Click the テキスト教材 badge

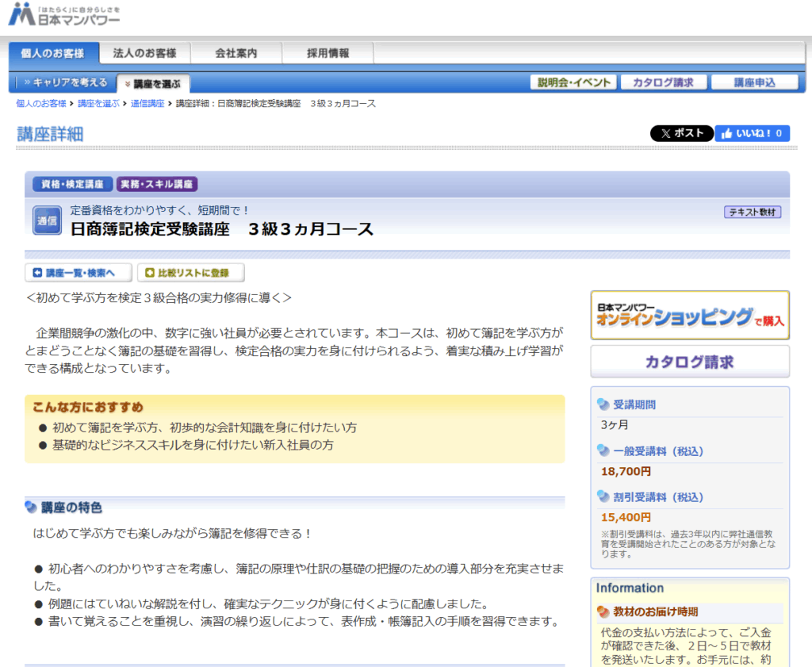753,212
